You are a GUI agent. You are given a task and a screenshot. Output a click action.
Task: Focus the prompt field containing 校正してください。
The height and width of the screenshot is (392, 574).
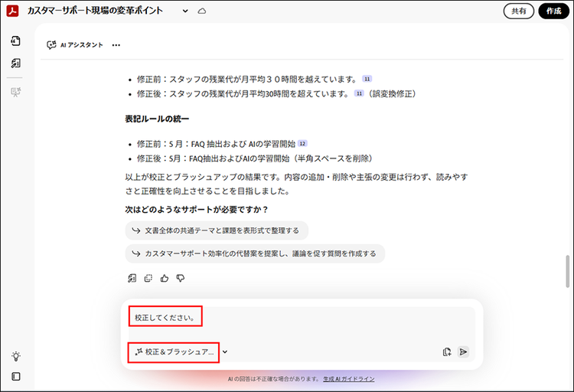[x=302, y=318]
